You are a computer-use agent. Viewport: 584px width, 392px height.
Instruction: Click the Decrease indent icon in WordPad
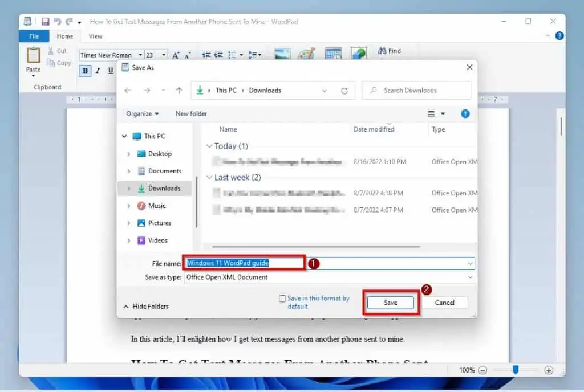point(206,55)
